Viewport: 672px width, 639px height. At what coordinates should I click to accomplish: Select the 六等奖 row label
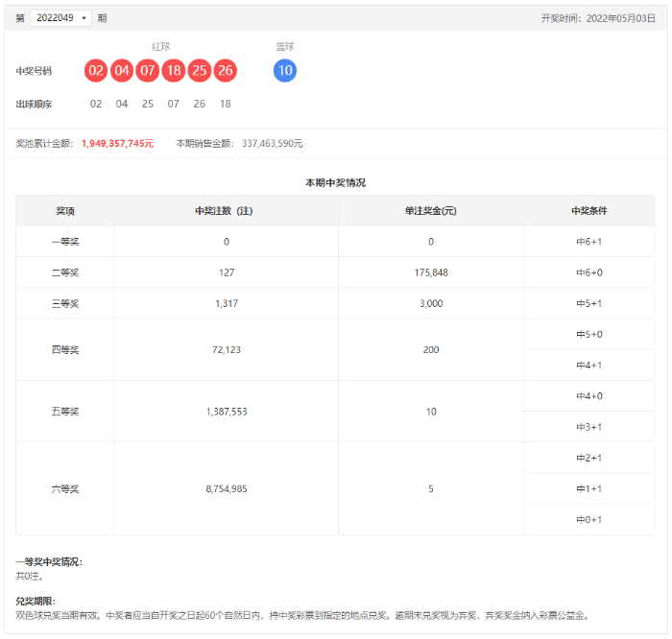pos(65,488)
